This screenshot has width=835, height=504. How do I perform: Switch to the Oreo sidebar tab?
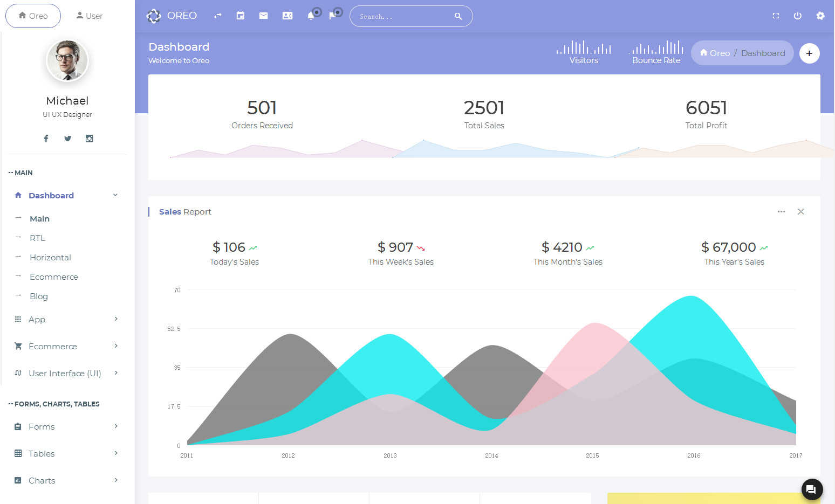point(33,16)
